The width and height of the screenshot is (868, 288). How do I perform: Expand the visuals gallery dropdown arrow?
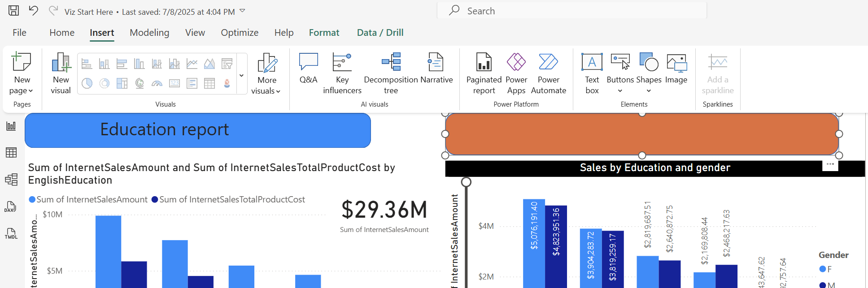pyautogui.click(x=241, y=75)
